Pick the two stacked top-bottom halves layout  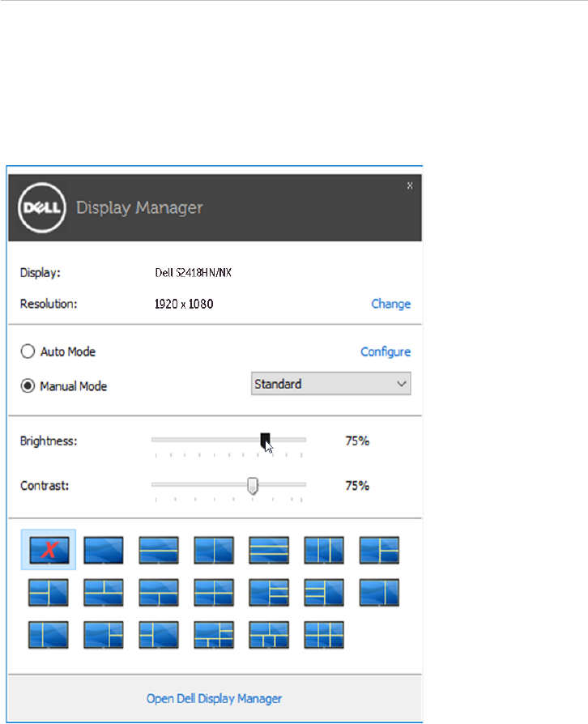pyautogui.click(x=159, y=550)
